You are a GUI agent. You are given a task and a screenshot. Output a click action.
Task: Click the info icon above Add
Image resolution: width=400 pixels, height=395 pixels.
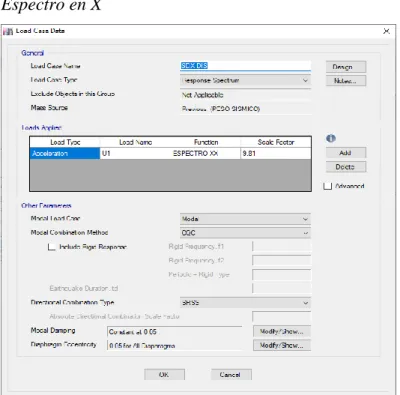point(331,138)
